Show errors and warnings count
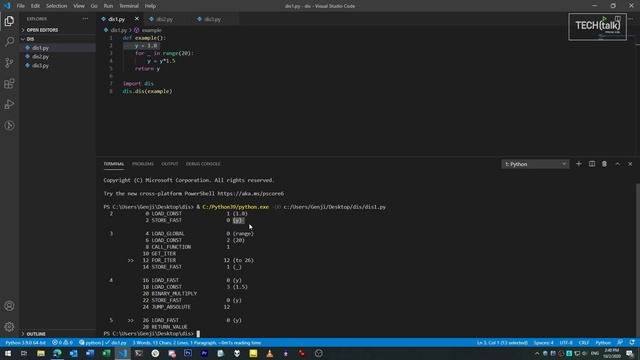The height and width of the screenshot is (360, 640). 62,342
